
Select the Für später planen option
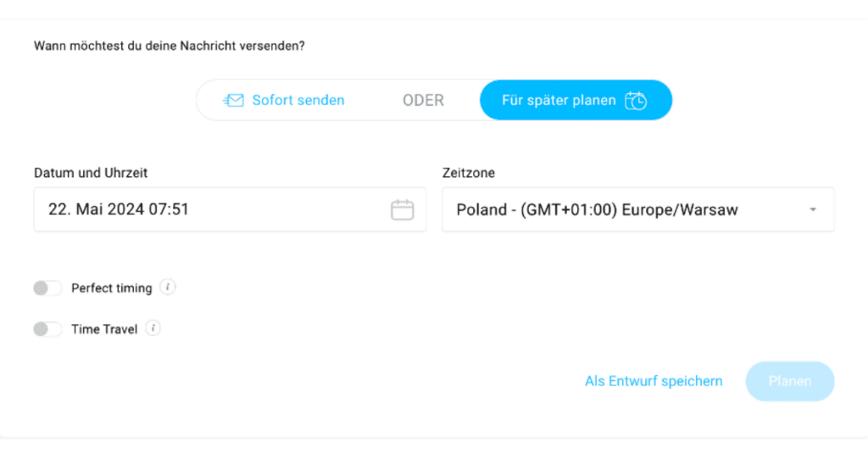pyautogui.click(x=576, y=100)
